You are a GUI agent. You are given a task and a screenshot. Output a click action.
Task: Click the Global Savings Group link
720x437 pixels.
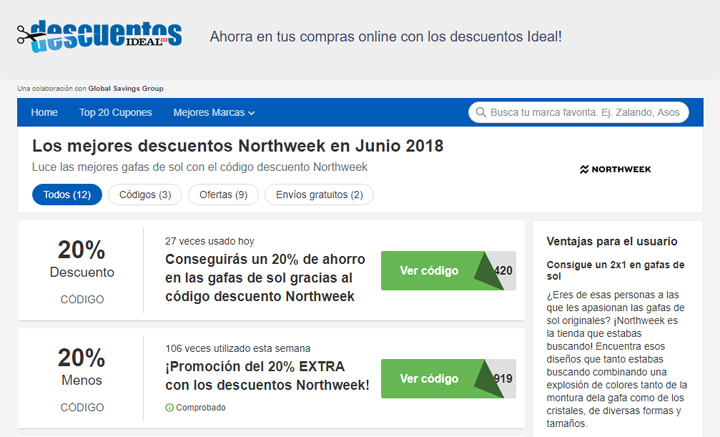pyautogui.click(x=126, y=89)
